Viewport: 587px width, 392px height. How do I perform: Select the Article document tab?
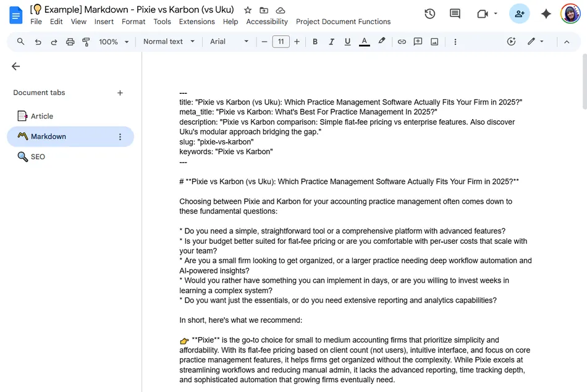43,115
